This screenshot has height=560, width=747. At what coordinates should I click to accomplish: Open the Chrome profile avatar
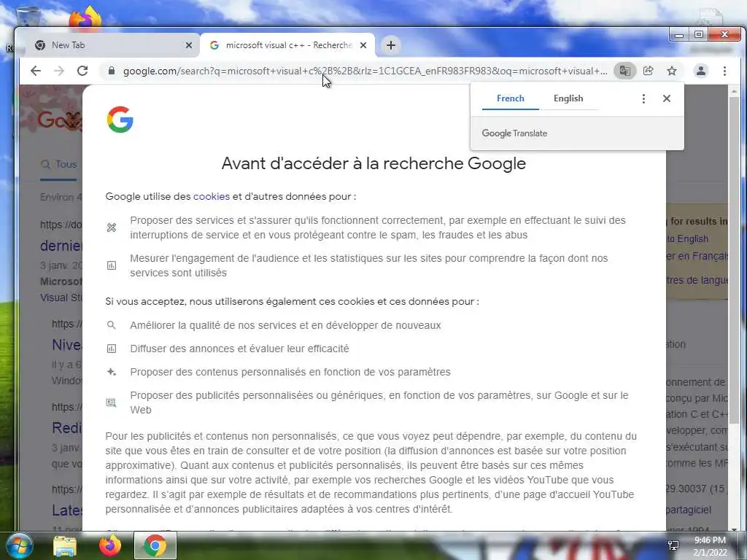(x=701, y=71)
